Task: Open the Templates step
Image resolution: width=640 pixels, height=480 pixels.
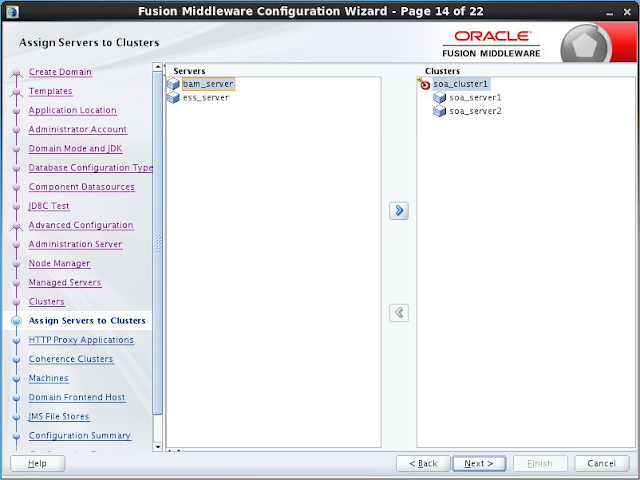Action: click(x=51, y=91)
